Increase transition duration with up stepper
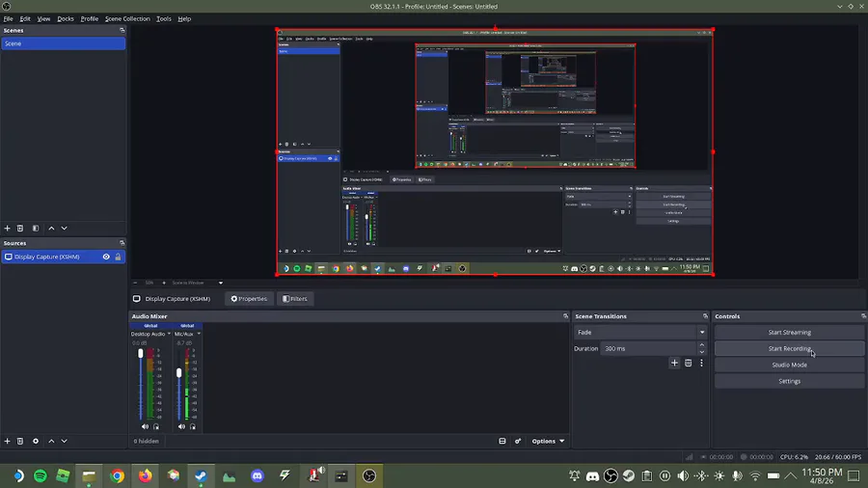The width and height of the screenshot is (868, 488). [702, 344]
